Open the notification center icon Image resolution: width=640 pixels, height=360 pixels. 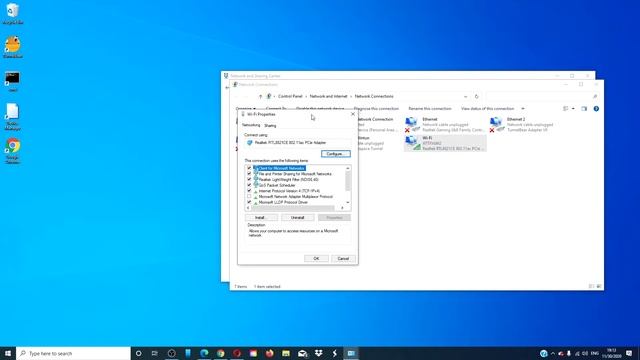pyautogui.click(x=629, y=353)
